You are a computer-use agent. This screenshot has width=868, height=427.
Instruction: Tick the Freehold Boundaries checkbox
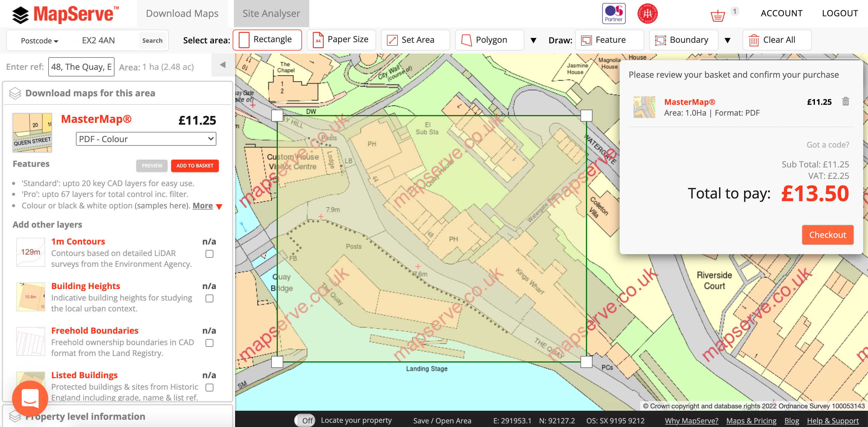coord(209,343)
